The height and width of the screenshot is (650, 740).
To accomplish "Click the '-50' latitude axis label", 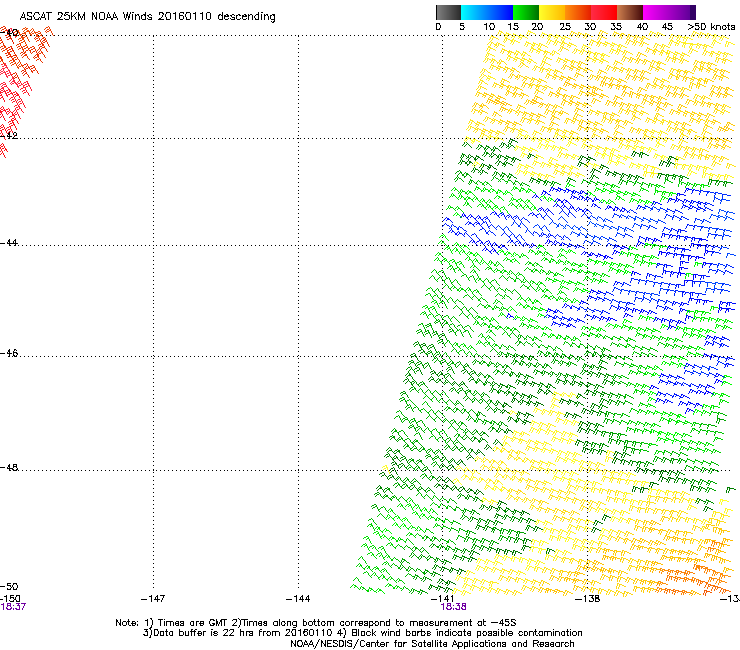I will point(9,587).
